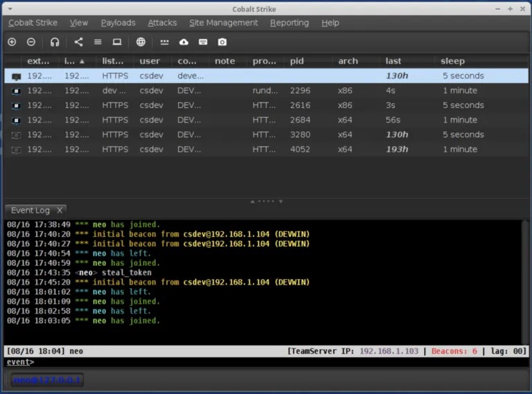Switch to session table view icon
The image size is (532, 394).
[x=98, y=42]
